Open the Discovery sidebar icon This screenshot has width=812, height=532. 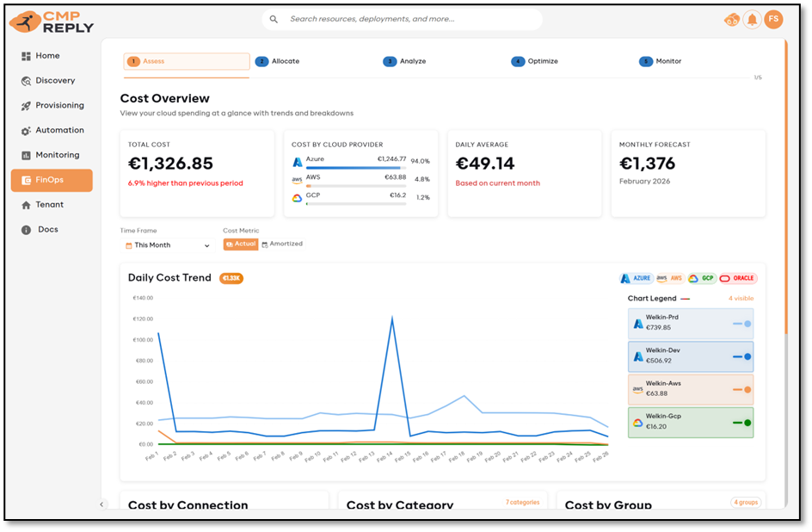click(27, 81)
